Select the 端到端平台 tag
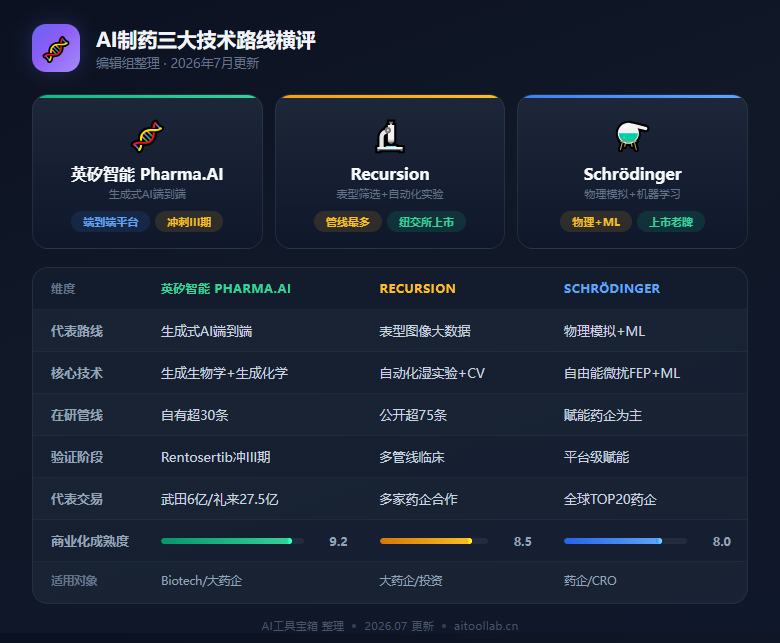The height and width of the screenshot is (643, 780). [x=110, y=222]
